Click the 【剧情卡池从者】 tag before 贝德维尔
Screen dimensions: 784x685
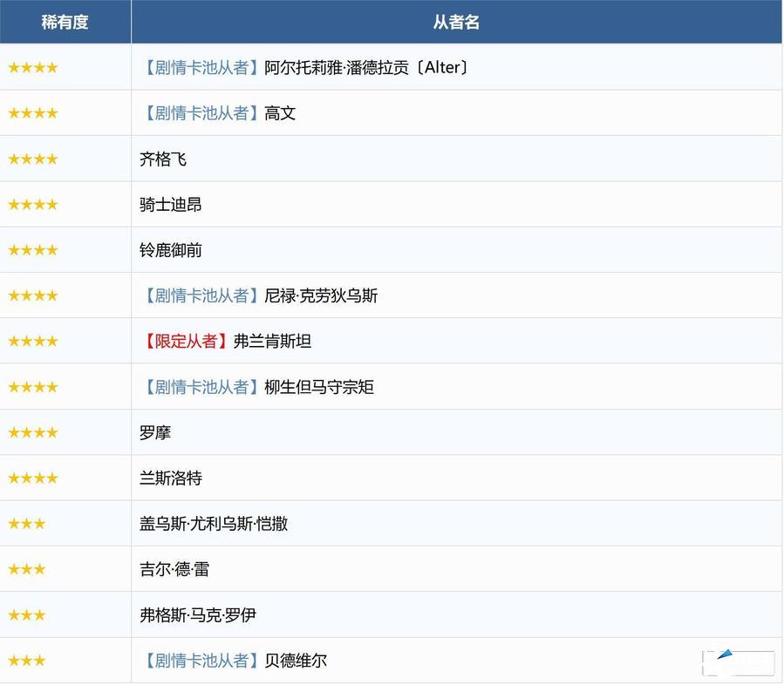(x=201, y=661)
